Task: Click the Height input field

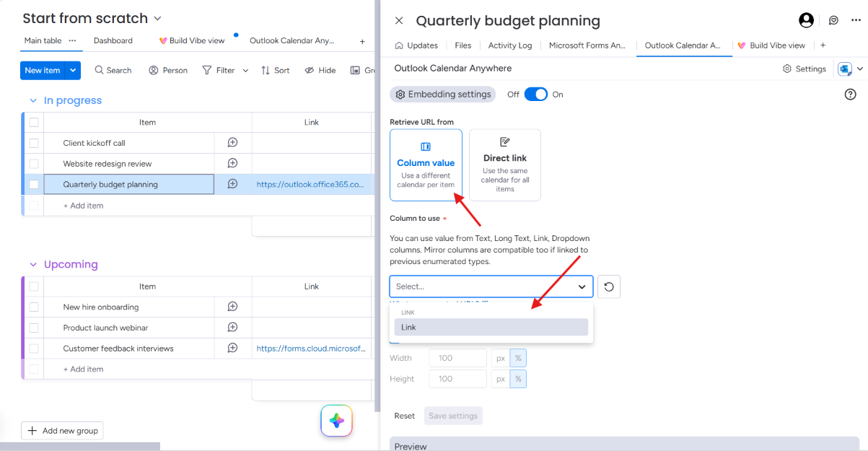Action: pyautogui.click(x=458, y=379)
